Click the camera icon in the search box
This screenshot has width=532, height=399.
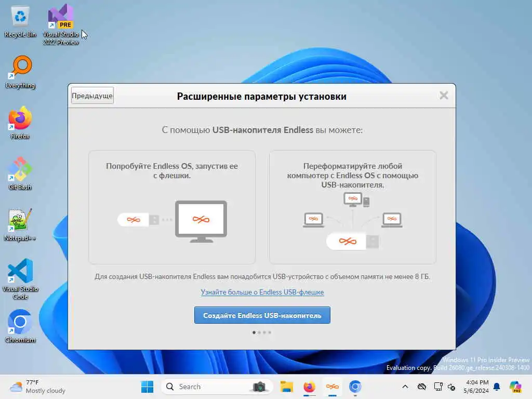pos(259,387)
